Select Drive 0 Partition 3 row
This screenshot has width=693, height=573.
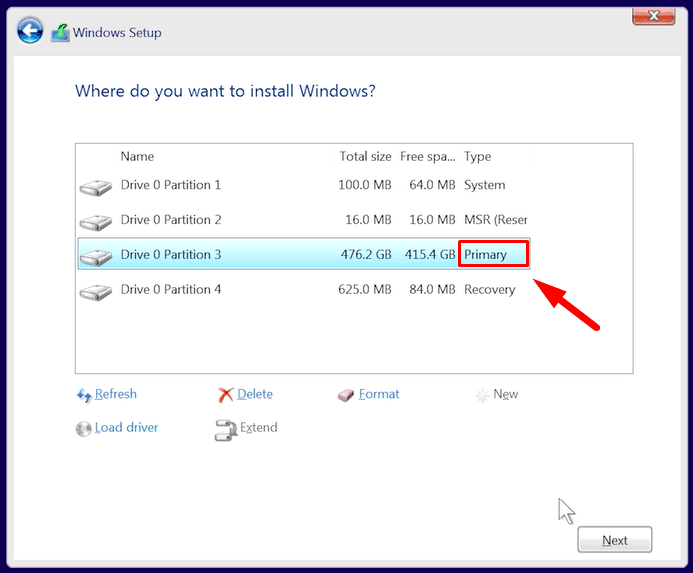click(x=304, y=254)
